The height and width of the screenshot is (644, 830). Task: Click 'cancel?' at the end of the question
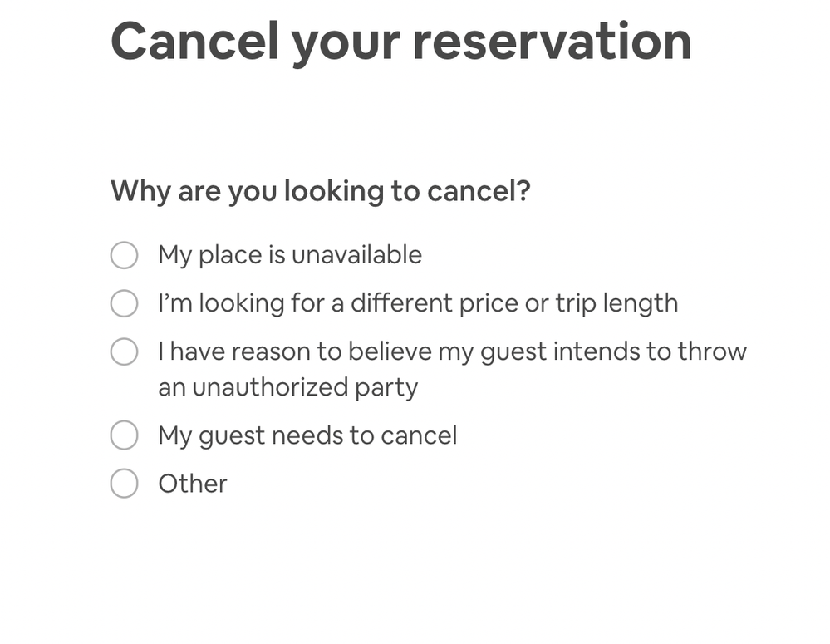479,191
